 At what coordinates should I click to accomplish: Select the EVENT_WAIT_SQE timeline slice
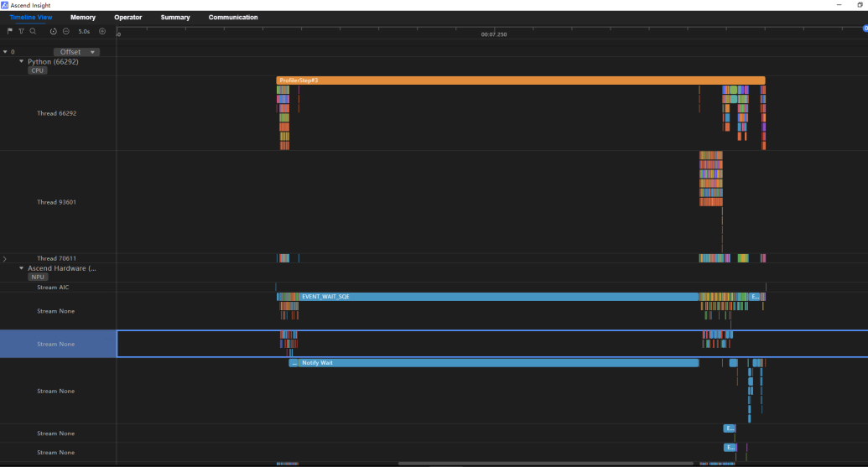pos(498,297)
